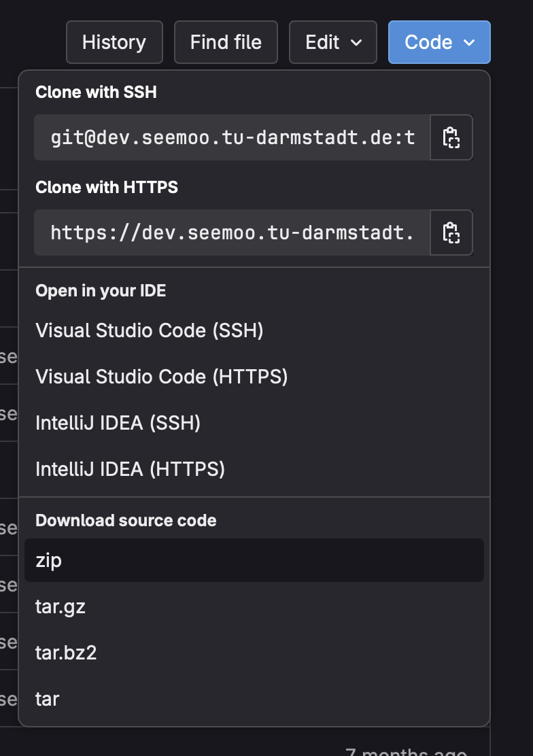533x756 pixels.
Task: Click the 'Clone with SSH' heading
Action: 96,92
